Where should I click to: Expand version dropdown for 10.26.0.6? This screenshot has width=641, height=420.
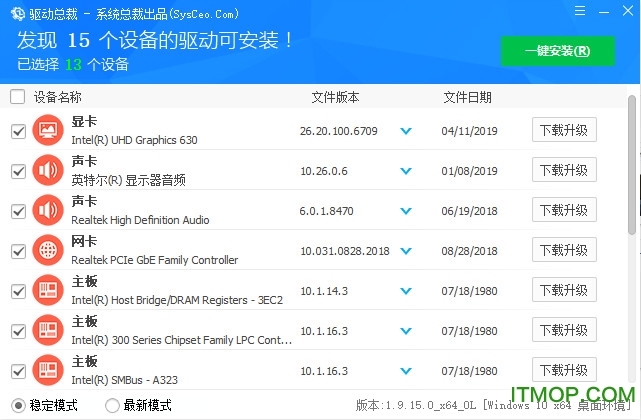click(x=406, y=171)
